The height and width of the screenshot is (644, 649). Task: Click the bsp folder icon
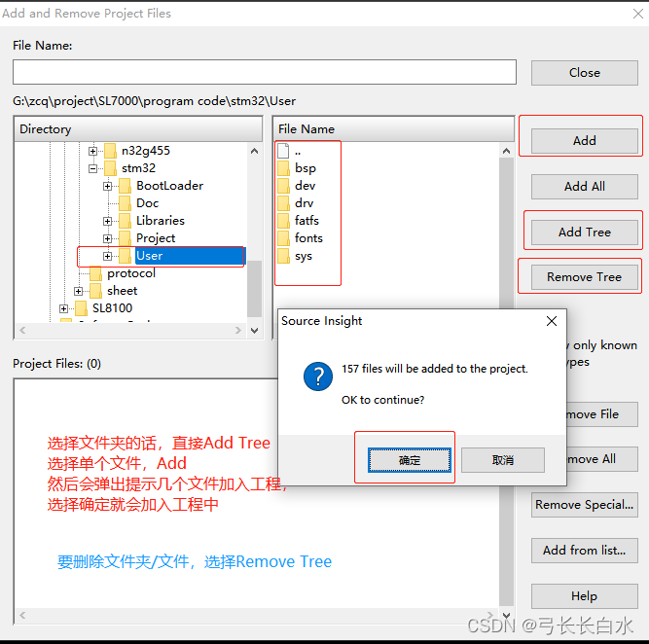click(x=283, y=168)
